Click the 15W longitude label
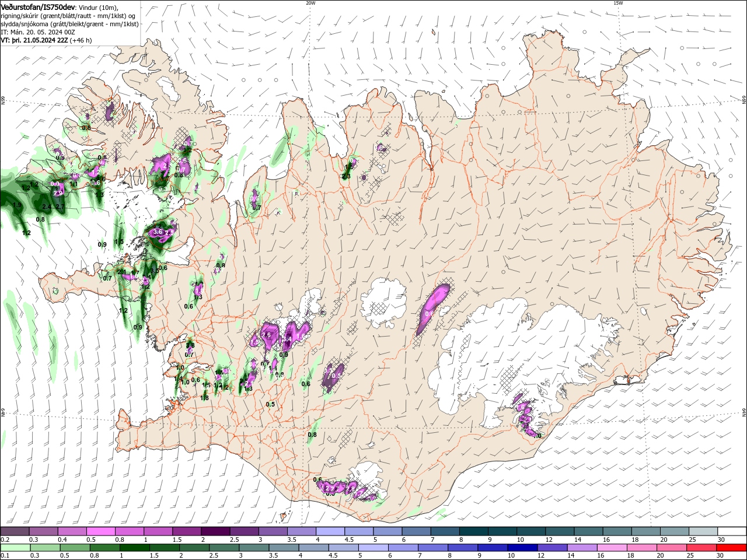Viewport: 747px width, 560px height. point(618,3)
